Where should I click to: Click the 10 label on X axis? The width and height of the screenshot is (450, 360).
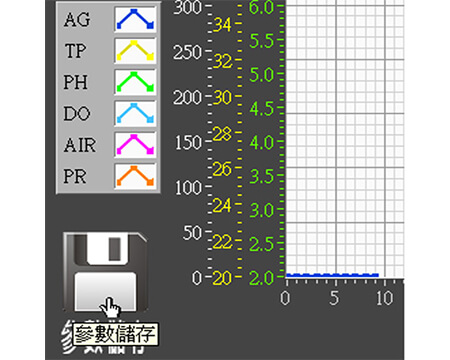click(385, 298)
